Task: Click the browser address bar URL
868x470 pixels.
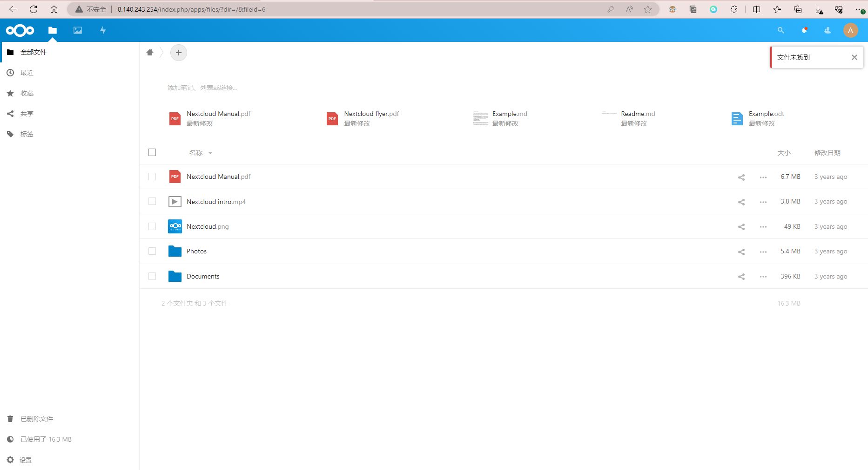Action: click(191, 9)
